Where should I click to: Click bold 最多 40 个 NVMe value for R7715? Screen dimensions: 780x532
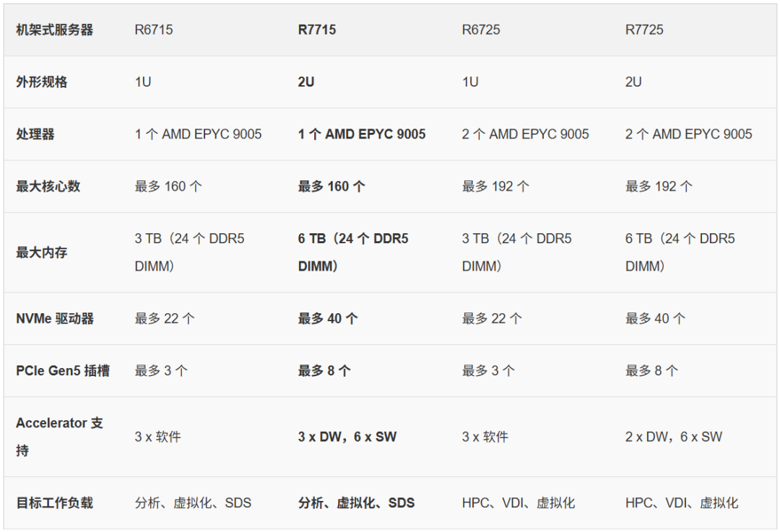328,319
